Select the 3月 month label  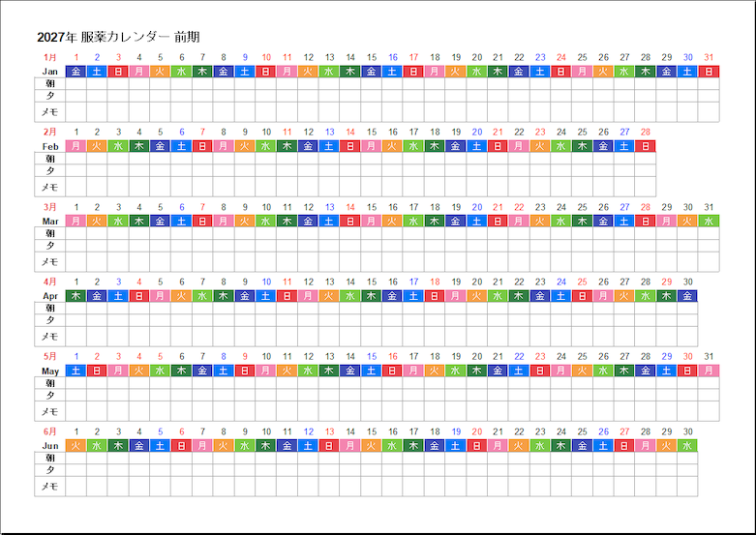click(x=49, y=207)
